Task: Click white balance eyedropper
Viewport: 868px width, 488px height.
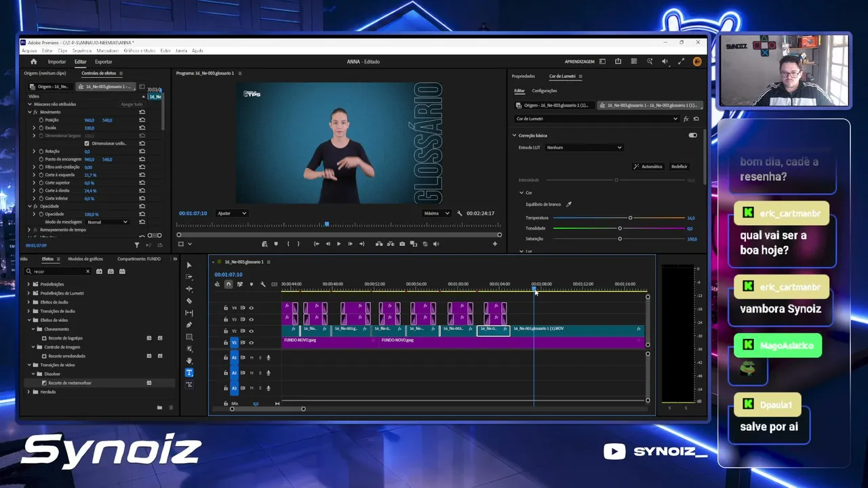Action: pyautogui.click(x=569, y=205)
